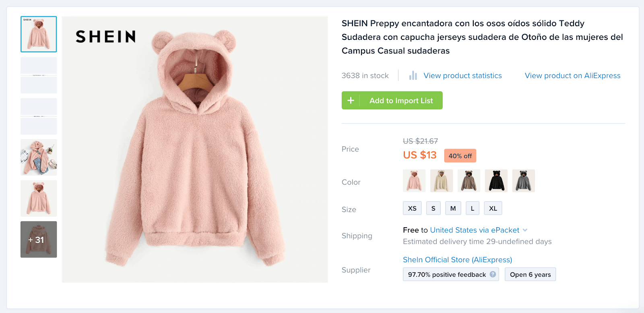Image resolution: width=644 pixels, height=313 pixels.
Task: Click the product statistics bar chart icon
Action: click(x=413, y=75)
